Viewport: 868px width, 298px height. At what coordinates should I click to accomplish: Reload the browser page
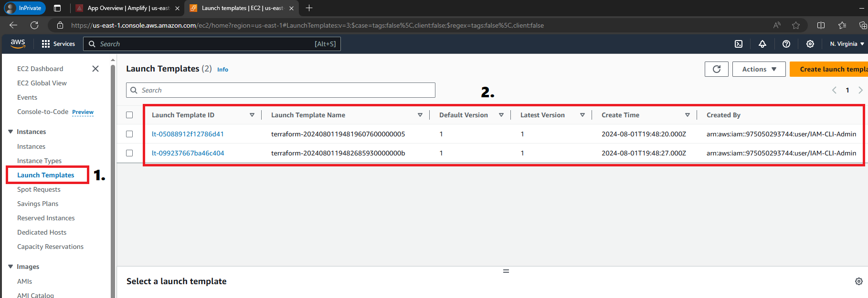[34, 25]
